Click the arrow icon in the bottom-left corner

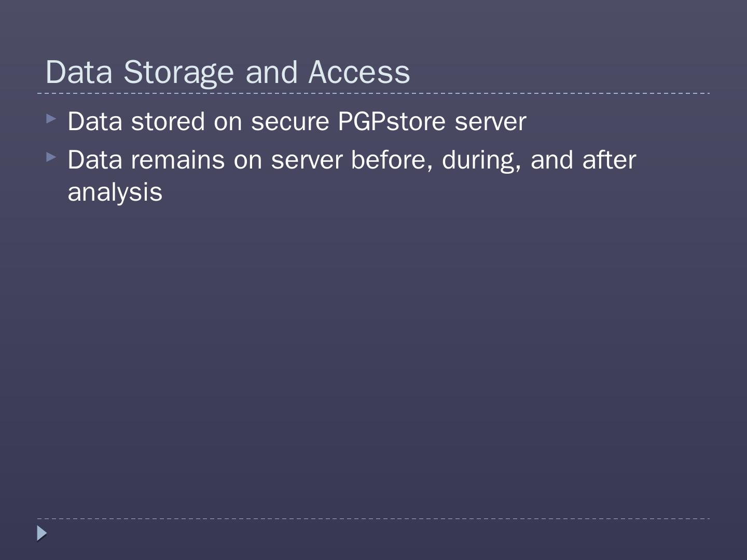tap(41, 533)
